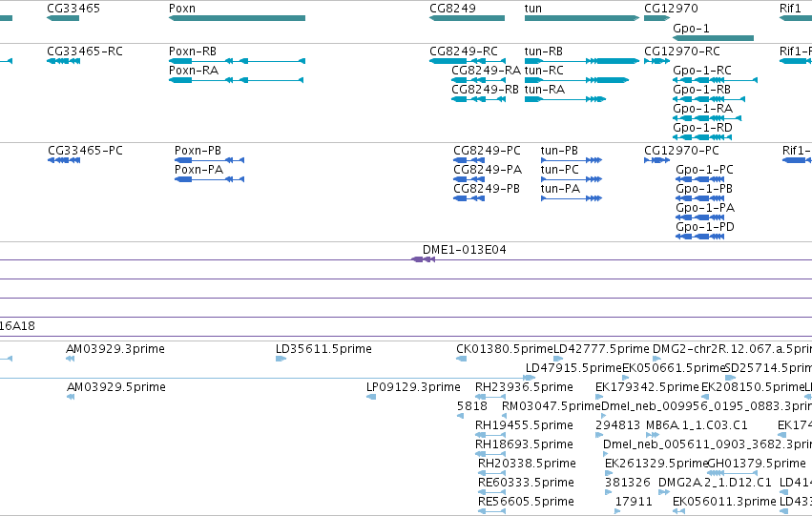Select the DME1-013E04 feature label
812x516 pixels.
(x=465, y=250)
